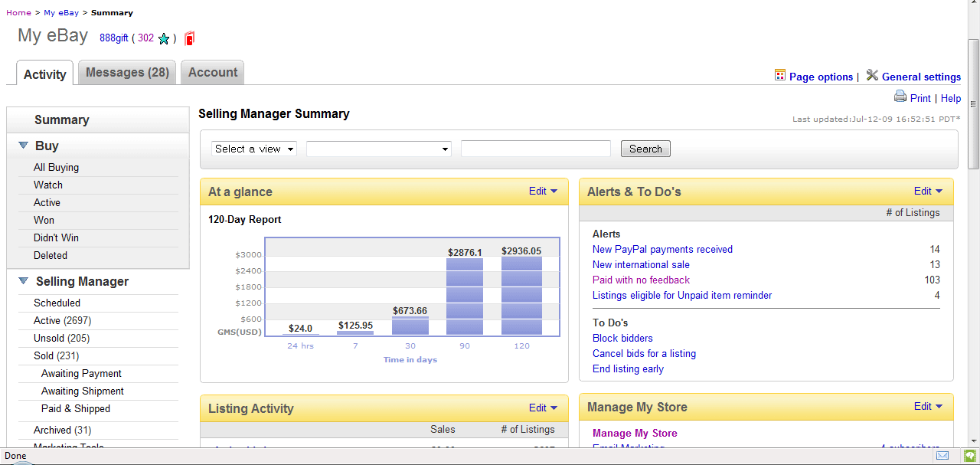The width and height of the screenshot is (980, 465).
Task: Collapse the Buy section triangle
Action: click(24, 146)
